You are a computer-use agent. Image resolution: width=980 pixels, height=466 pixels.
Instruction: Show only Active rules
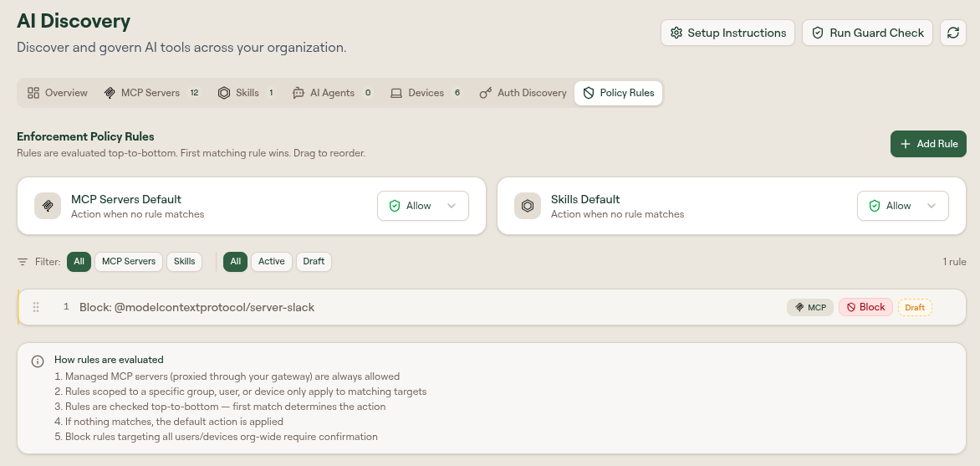pyautogui.click(x=272, y=262)
